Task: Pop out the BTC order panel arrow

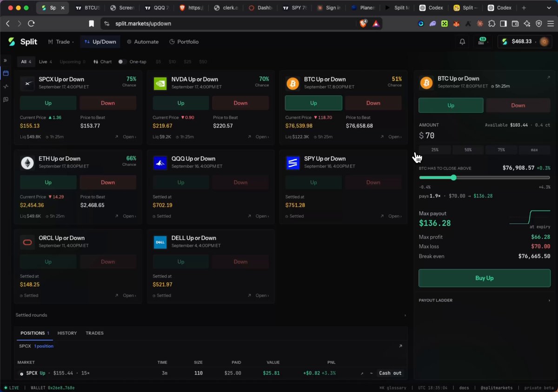Action: tap(548, 78)
